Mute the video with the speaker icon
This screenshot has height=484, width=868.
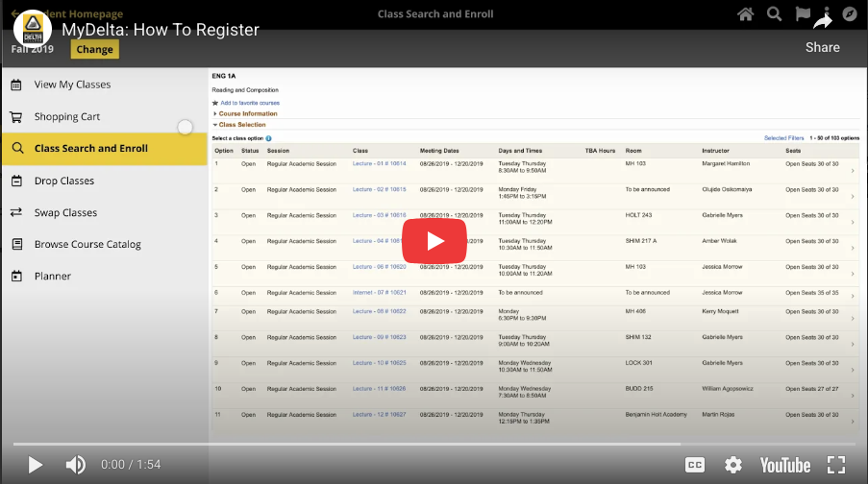coord(75,465)
